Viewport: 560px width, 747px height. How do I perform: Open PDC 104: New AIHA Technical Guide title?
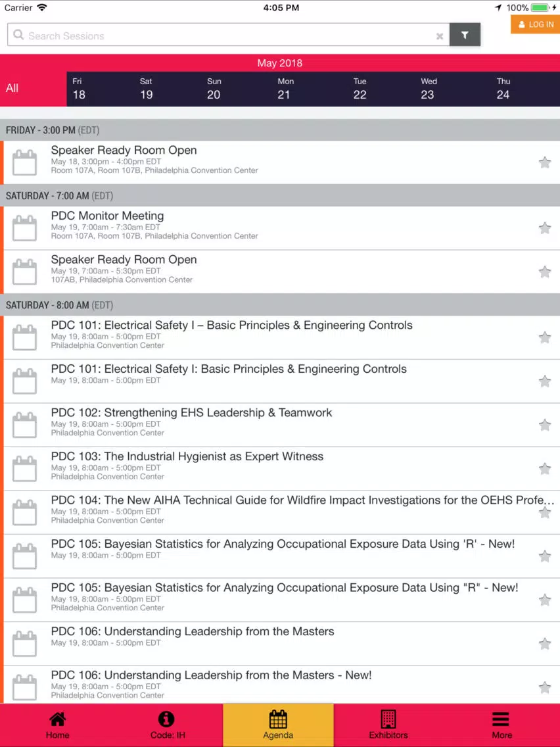coord(303,500)
